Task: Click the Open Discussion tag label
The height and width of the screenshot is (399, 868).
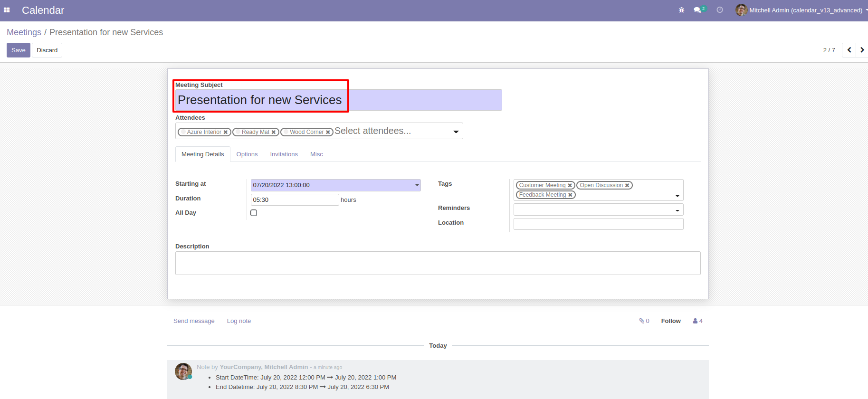Action: (601, 185)
